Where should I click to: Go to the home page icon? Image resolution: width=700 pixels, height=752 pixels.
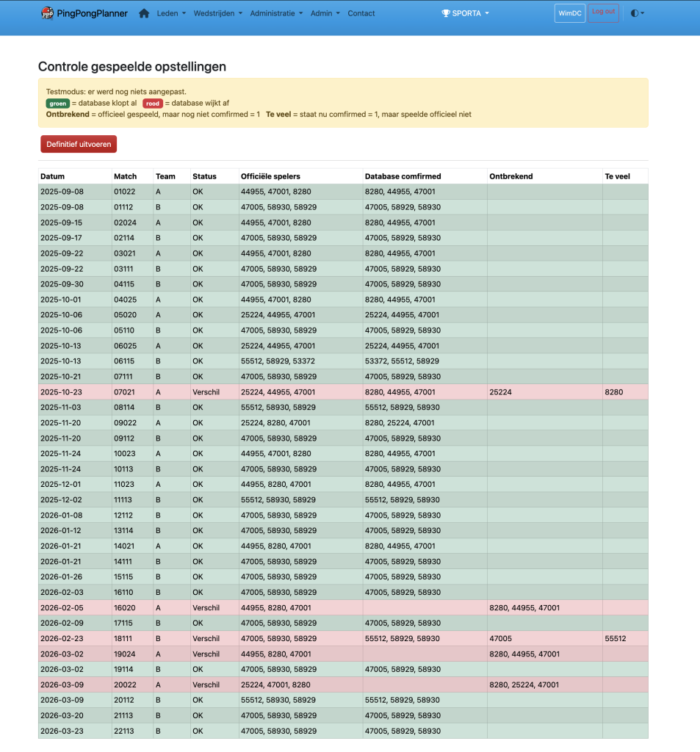pos(144,13)
